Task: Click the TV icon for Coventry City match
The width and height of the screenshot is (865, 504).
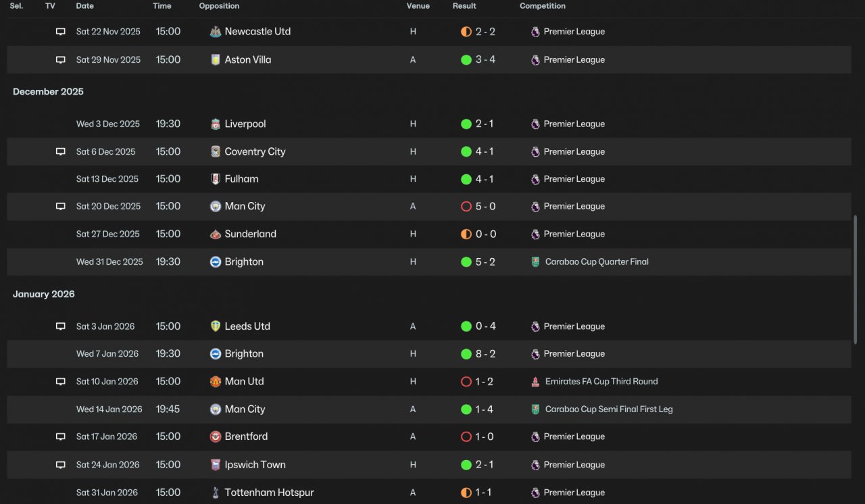Action: [61, 152]
